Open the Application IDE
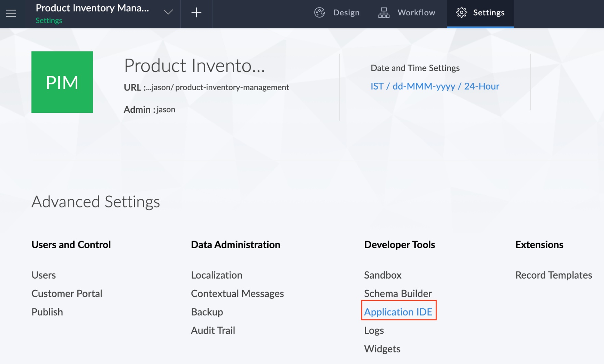This screenshot has height=364, width=604. [399, 312]
